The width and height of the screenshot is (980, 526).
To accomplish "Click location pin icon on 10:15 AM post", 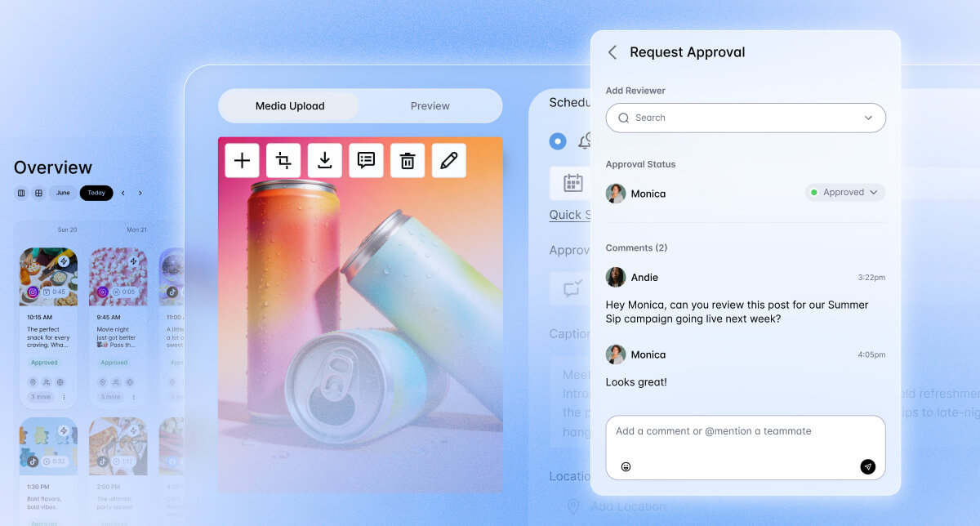I will [x=33, y=381].
